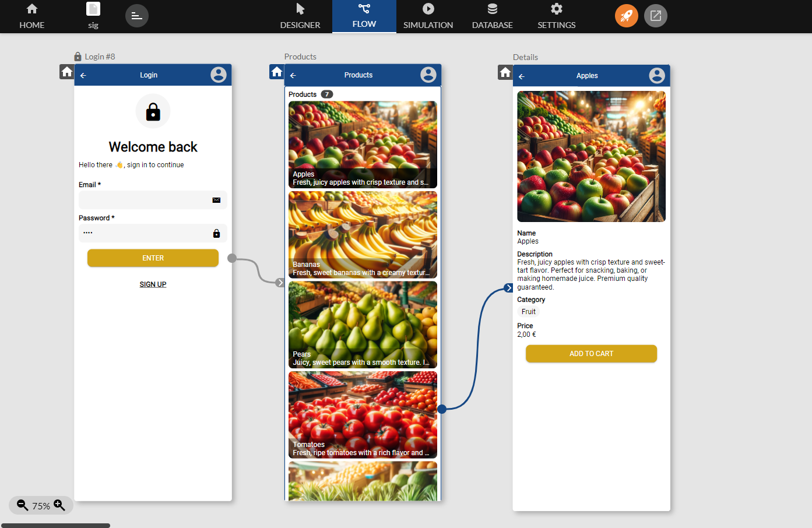The image size is (812, 528).
Task: Select the Apples product card
Action: (x=363, y=145)
